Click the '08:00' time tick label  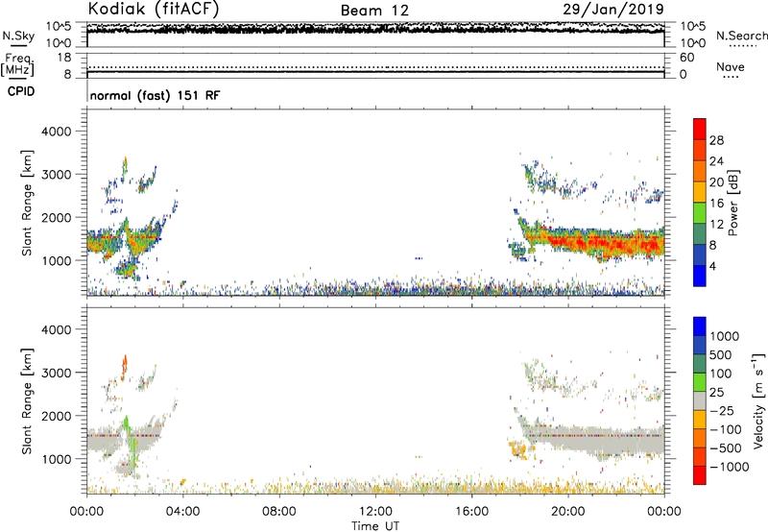point(278,512)
